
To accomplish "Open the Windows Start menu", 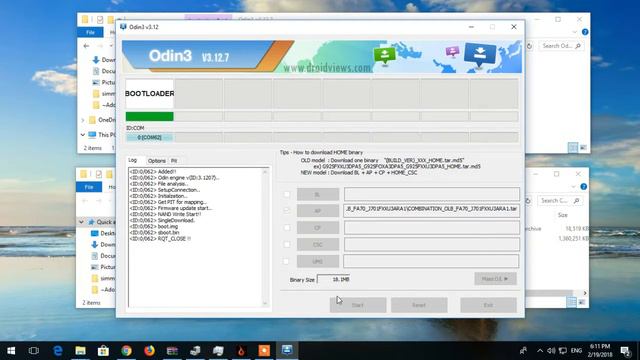I will [11, 351].
